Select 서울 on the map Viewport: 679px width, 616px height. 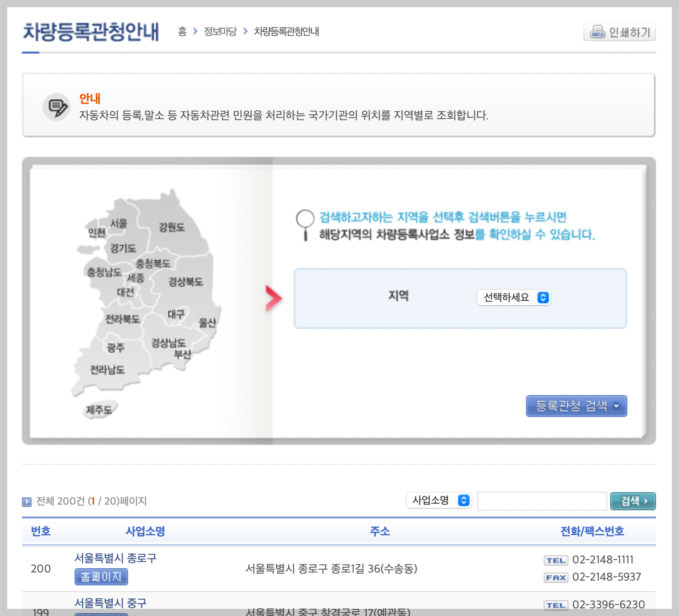(119, 223)
